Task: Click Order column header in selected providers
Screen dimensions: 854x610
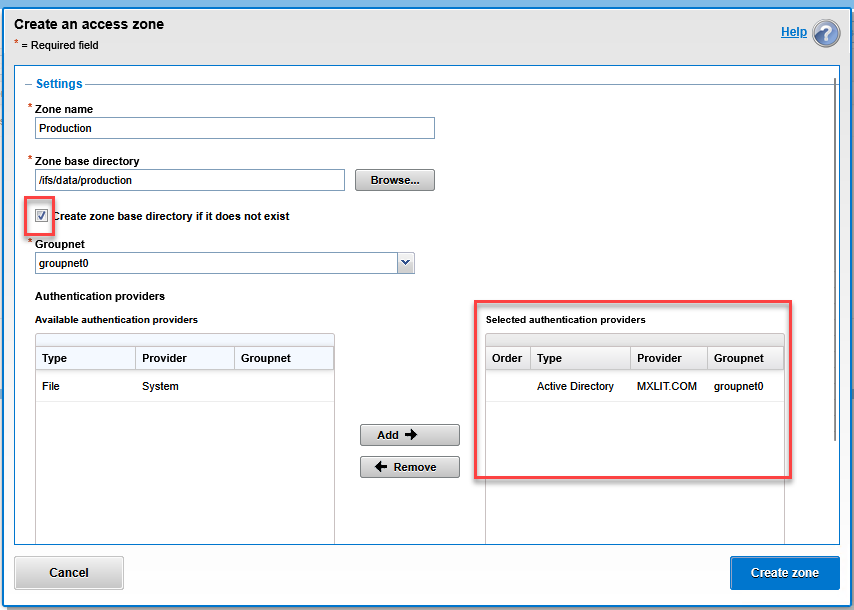Action: (x=508, y=358)
